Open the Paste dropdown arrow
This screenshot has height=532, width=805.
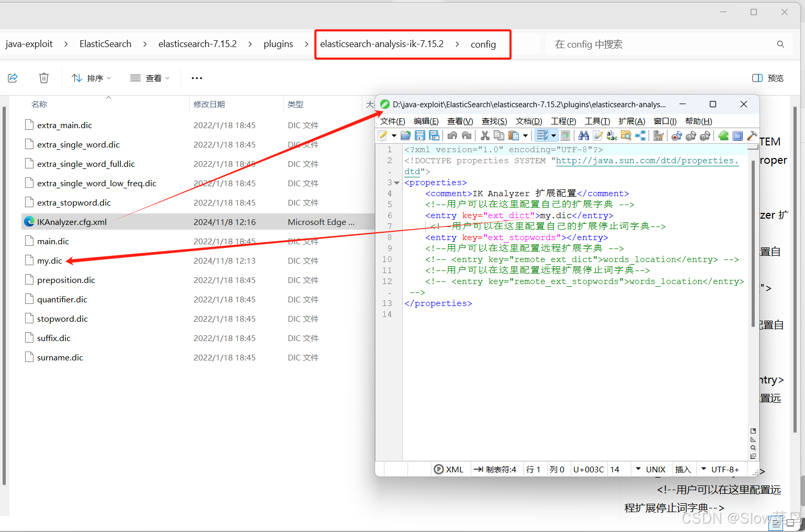tap(525, 136)
